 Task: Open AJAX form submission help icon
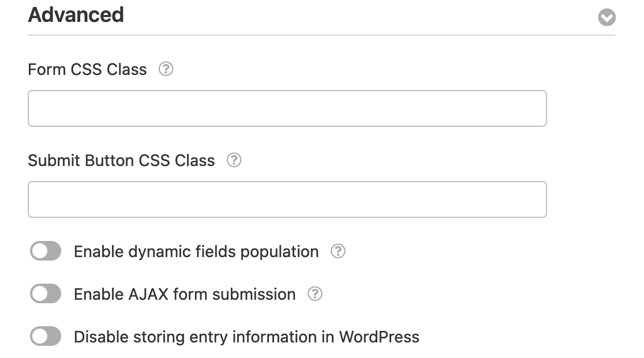(314, 294)
